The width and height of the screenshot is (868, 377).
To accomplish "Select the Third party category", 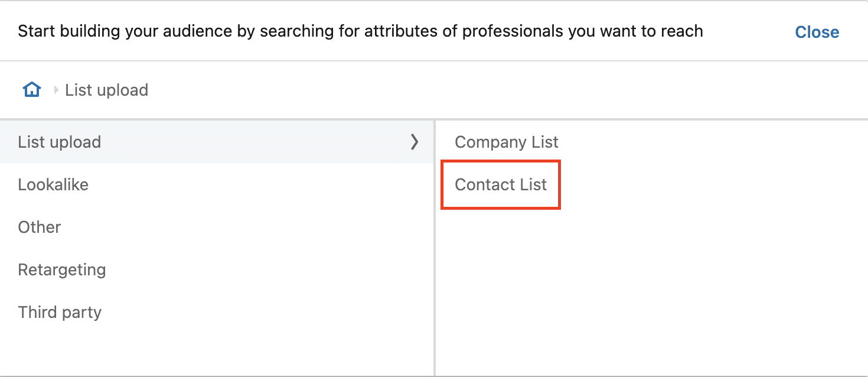I will (x=217, y=312).
